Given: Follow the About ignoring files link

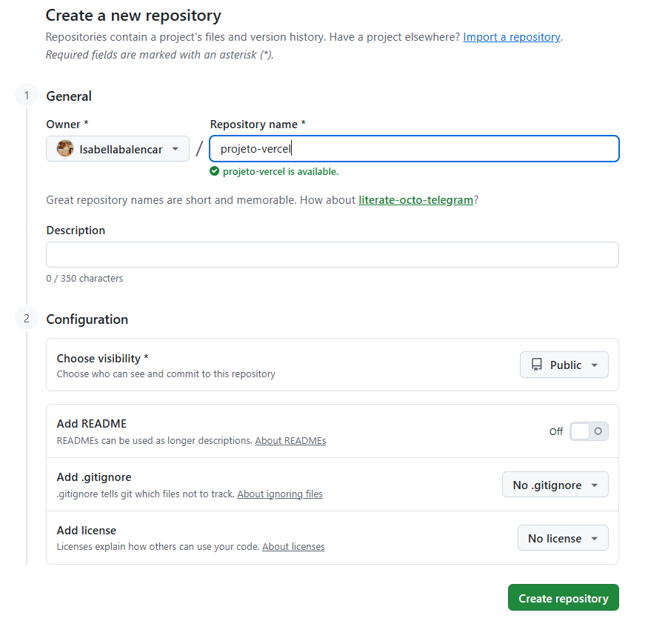Looking at the screenshot, I should (279, 494).
